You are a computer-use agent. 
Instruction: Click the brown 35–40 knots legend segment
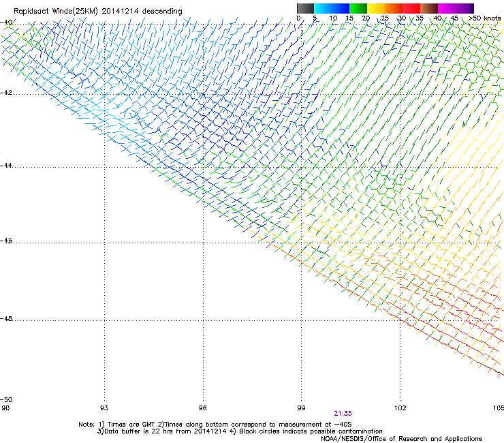pyautogui.click(x=429, y=8)
